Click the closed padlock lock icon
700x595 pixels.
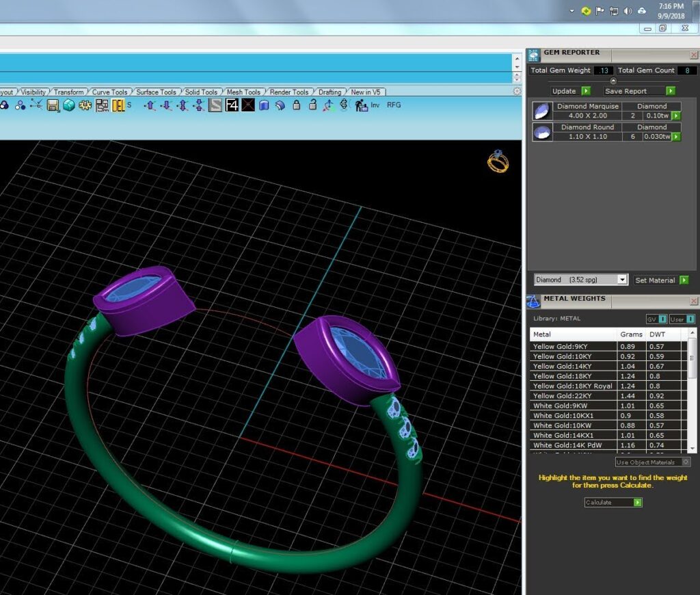point(297,105)
